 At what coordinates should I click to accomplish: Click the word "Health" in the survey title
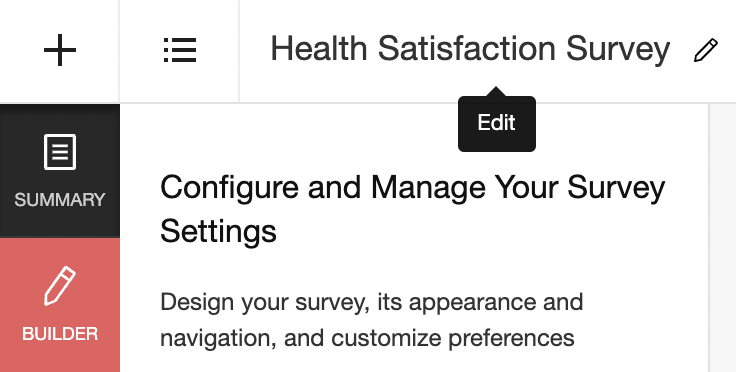(x=319, y=49)
